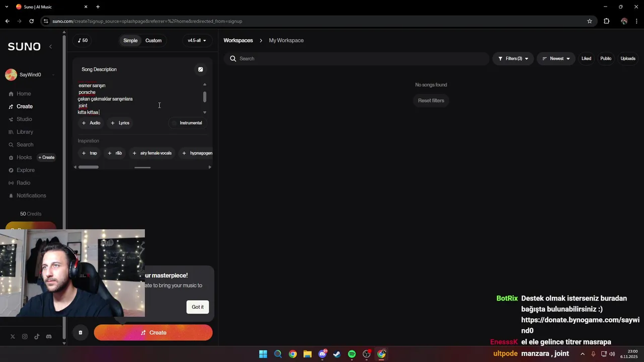Add the trap inspiration tag
This screenshot has height=362, width=644.
[x=90, y=153]
